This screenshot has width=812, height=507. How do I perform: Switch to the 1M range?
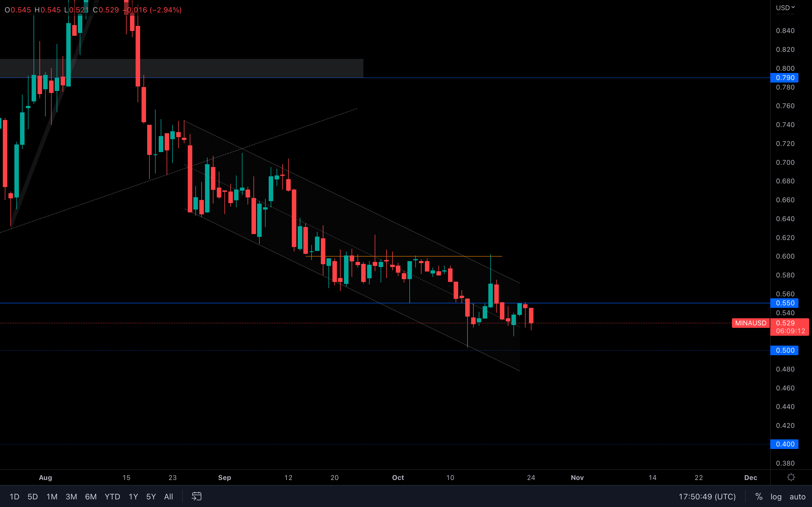point(52,497)
